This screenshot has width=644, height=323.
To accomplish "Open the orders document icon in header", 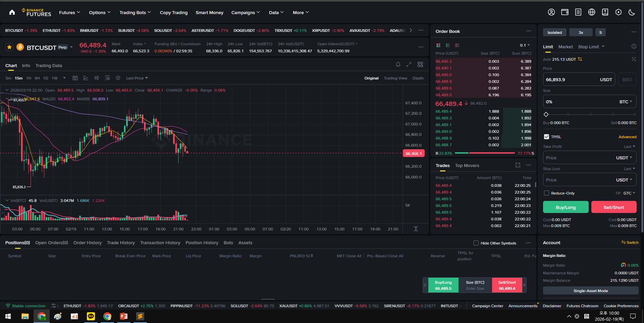I will click(578, 12).
